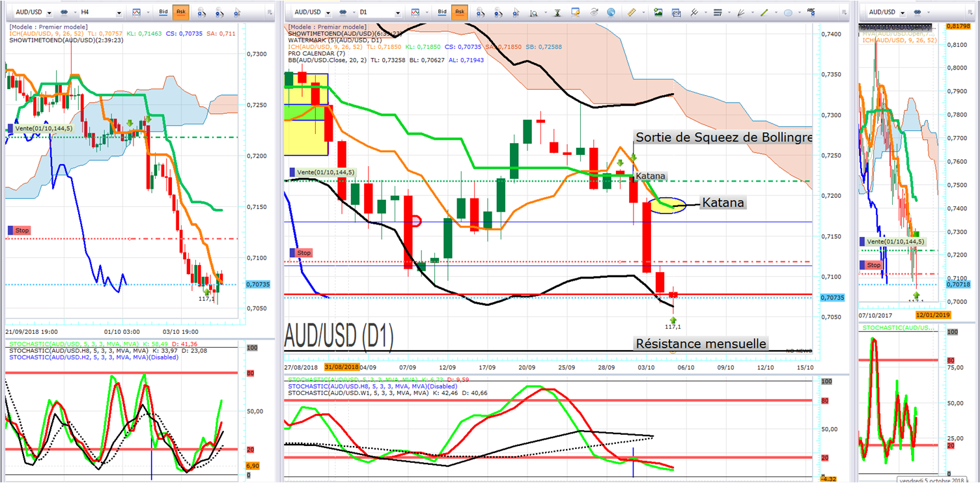Zoom out on the D1 chart

[x=499, y=12]
